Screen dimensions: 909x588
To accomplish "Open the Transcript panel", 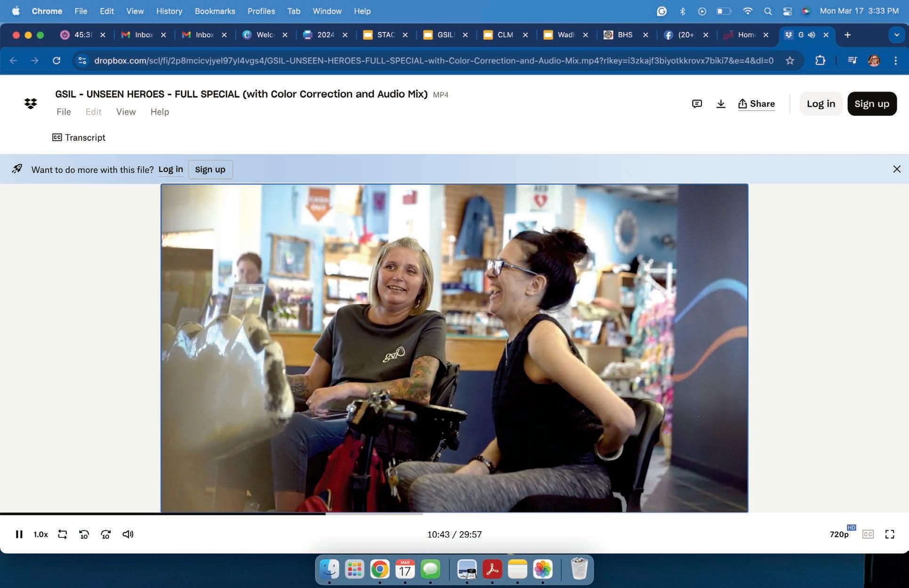I will pos(79,137).
